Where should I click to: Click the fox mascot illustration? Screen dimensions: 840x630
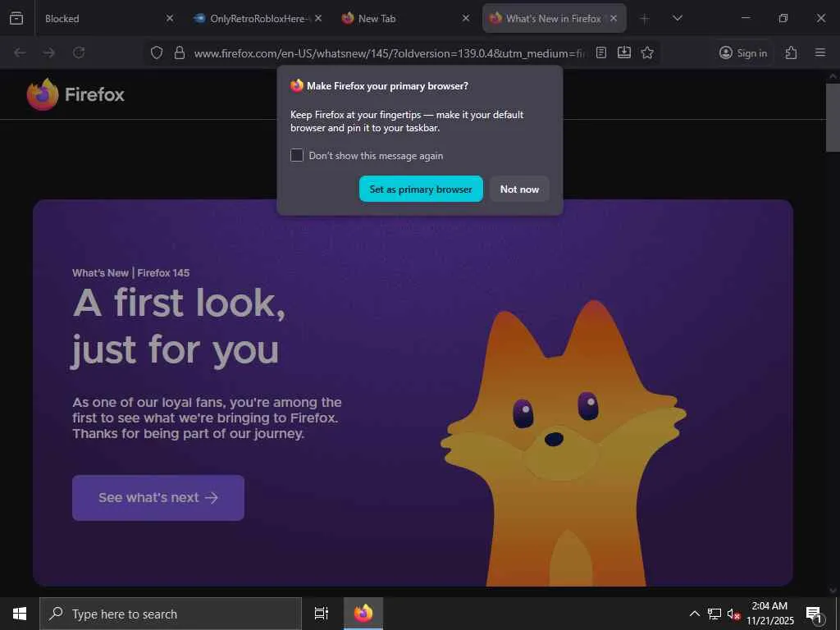tap(563, 442)
